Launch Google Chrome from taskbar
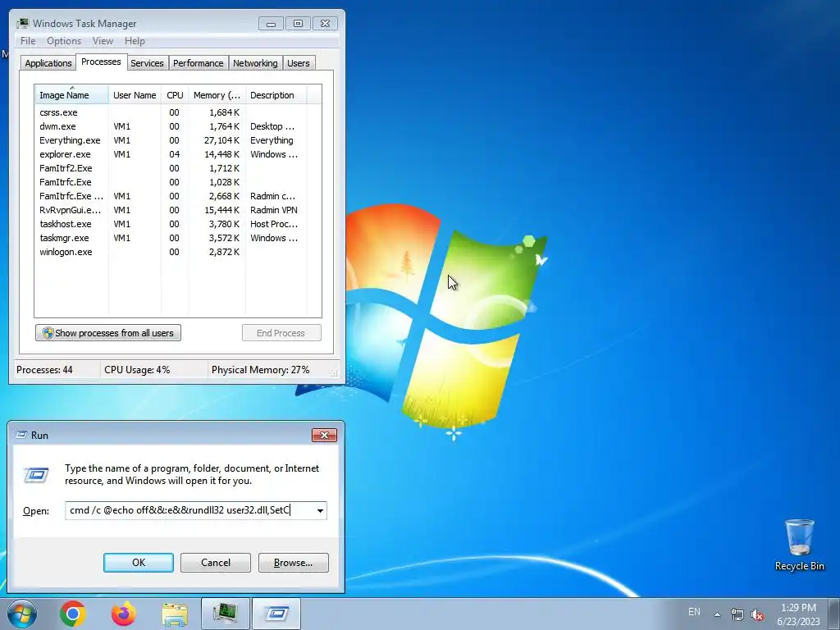The image size is (840, 630). [73, 614]
